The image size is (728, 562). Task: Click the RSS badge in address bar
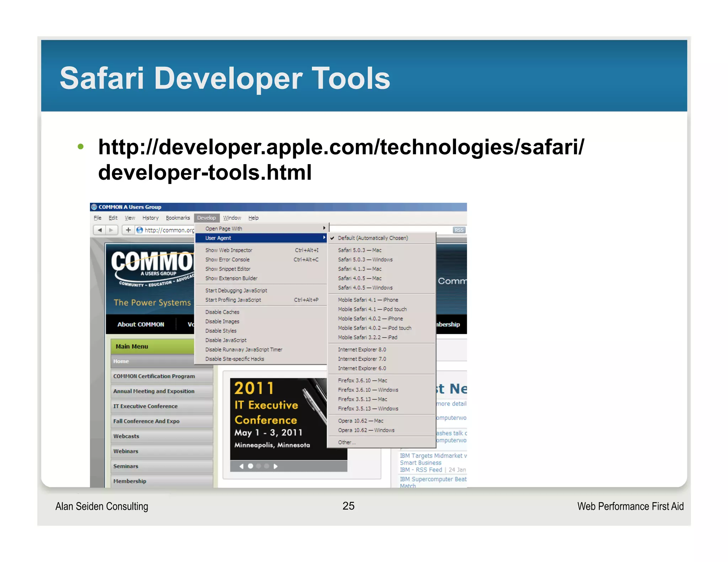click(x=459, y=230)
